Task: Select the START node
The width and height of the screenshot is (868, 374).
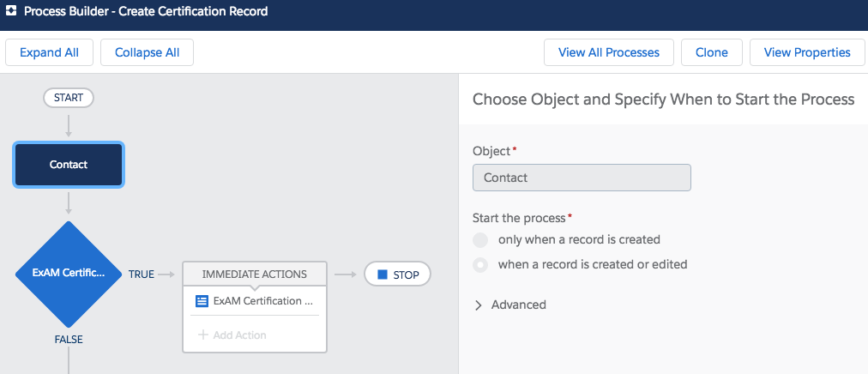Action: click(69, 98)
